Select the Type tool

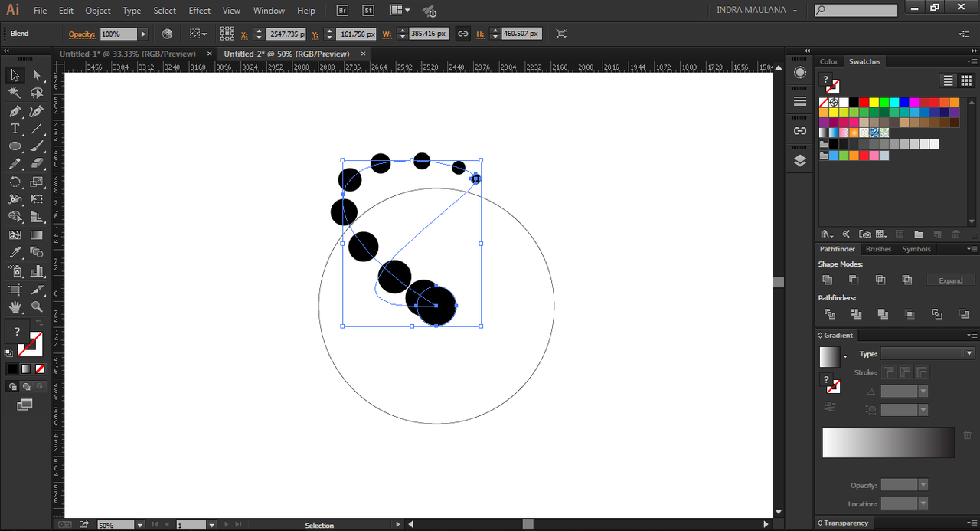[15, 128]
